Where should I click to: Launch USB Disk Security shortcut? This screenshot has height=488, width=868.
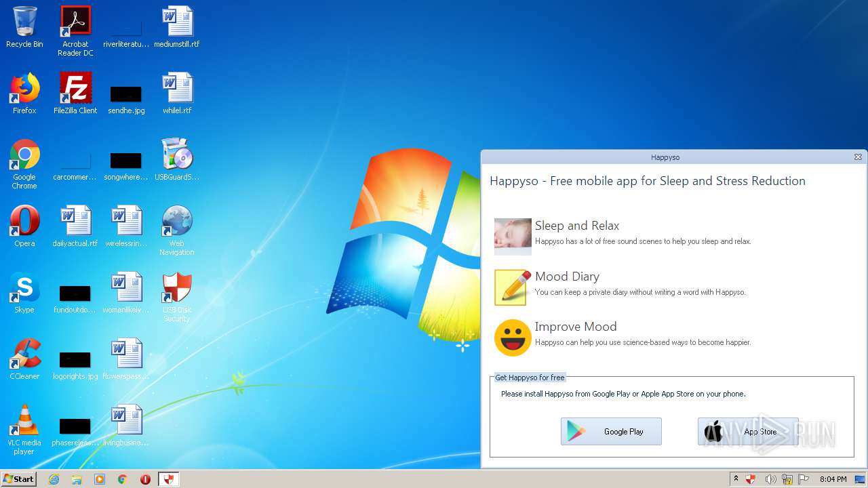[177, 296]
